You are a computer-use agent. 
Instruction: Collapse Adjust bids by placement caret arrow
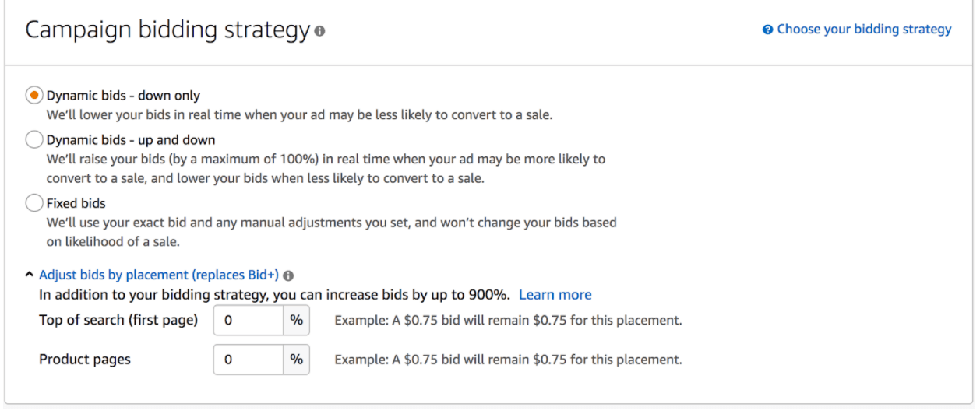[30, 275]
